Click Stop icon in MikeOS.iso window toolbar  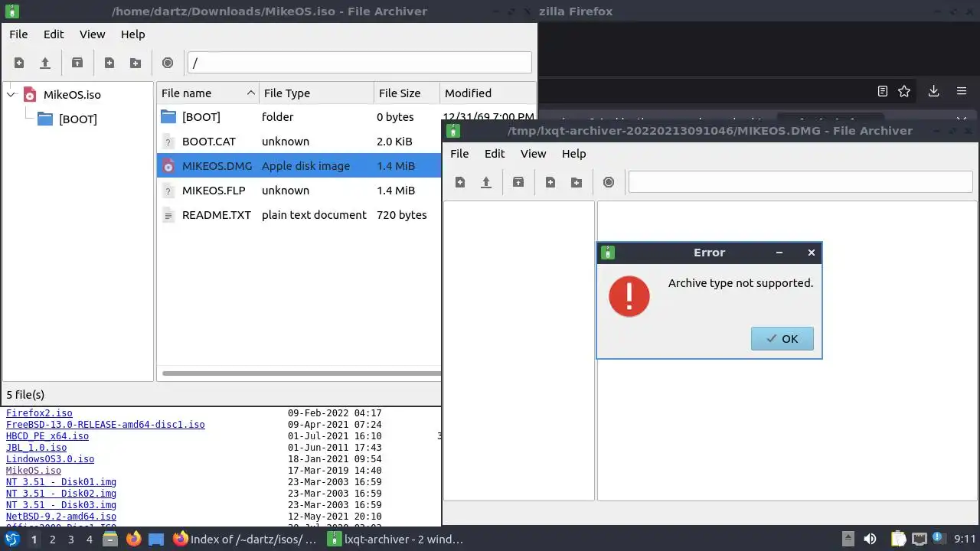[x=168, y=63]
